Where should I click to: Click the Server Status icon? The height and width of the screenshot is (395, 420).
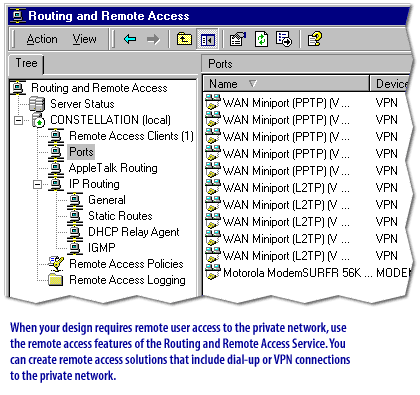tap(37, 104)
